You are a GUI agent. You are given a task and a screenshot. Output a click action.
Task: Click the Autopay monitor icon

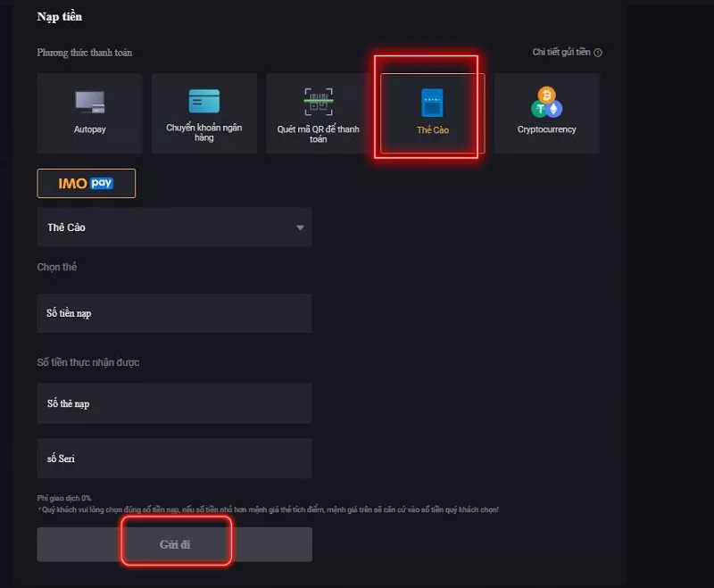point(90,102)
